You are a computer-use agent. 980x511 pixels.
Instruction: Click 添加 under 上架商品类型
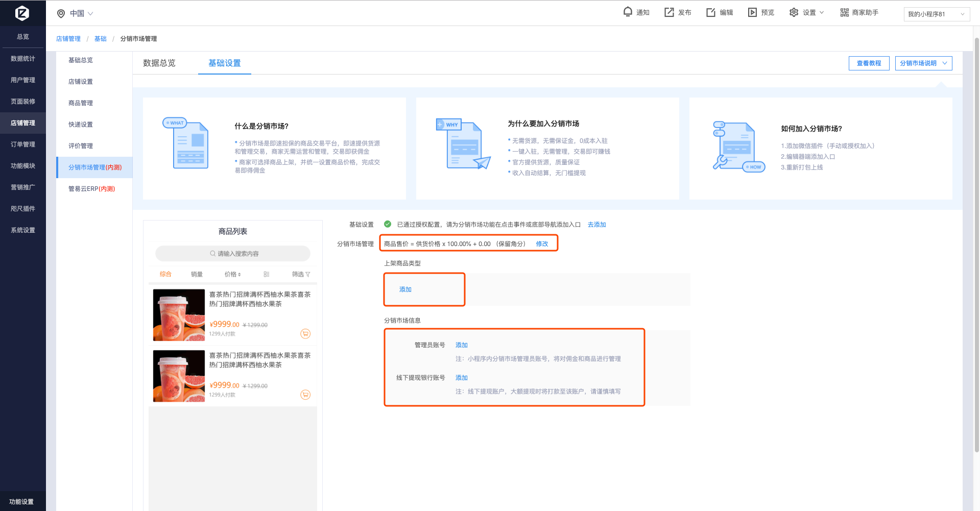pos(405,289)
